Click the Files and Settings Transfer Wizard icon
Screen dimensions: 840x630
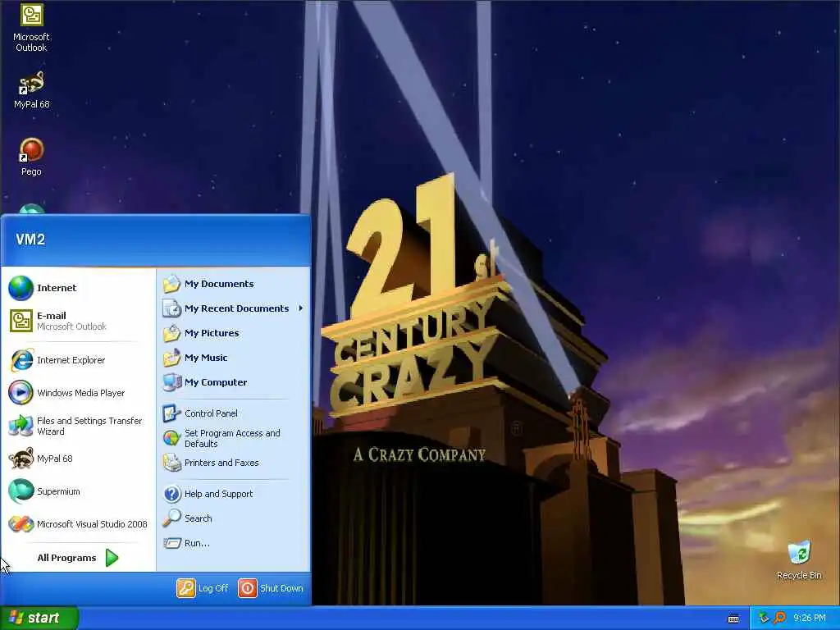click(21, 426)
